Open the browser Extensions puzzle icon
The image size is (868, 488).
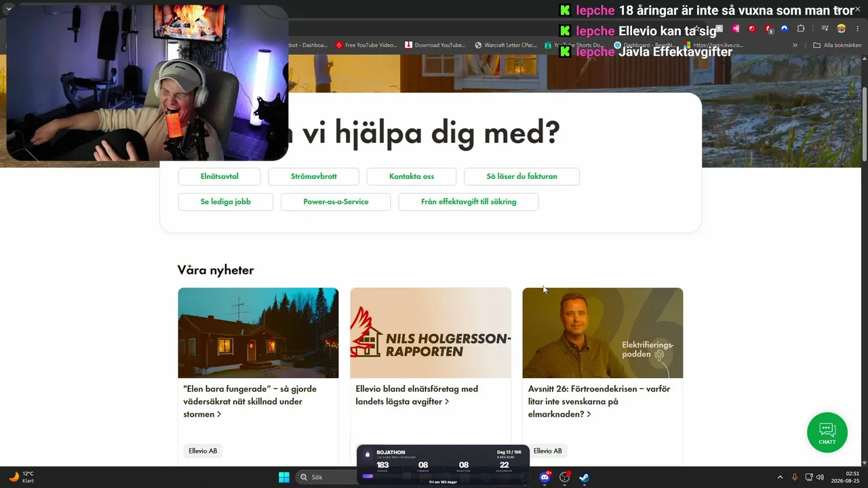click(801, 28)
